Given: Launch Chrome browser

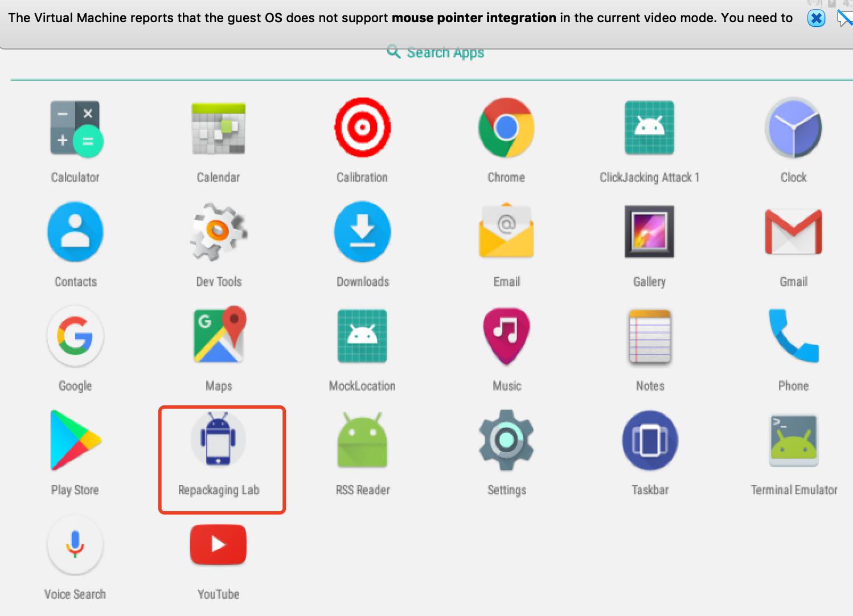Looking at the screenshot, I should (x=506, y=128).
